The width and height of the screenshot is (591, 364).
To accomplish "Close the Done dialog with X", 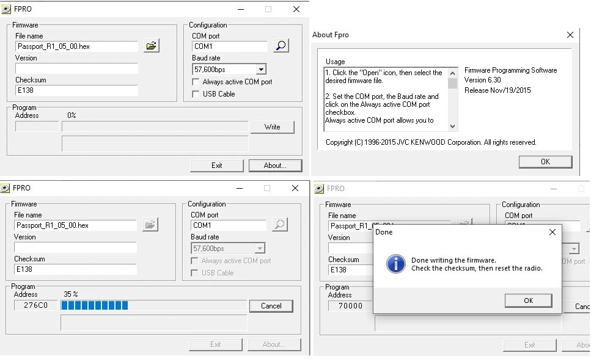I will [552, 232].
